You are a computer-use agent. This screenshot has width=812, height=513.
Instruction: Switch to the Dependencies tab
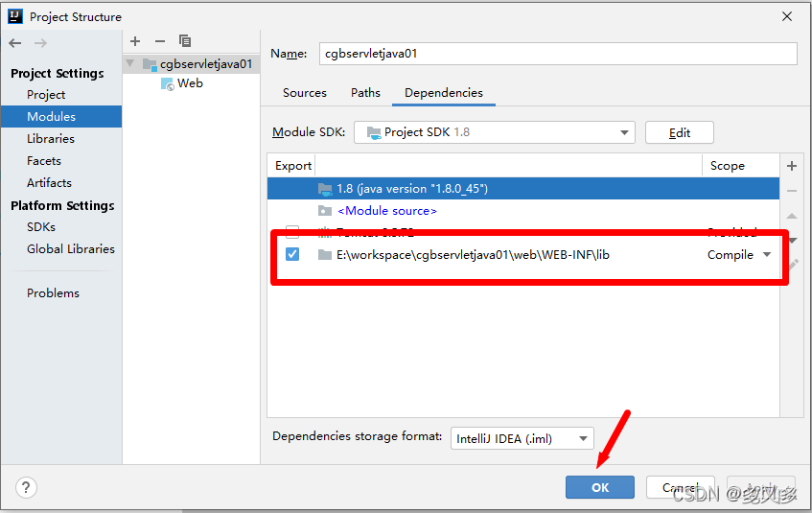(444, 93)
